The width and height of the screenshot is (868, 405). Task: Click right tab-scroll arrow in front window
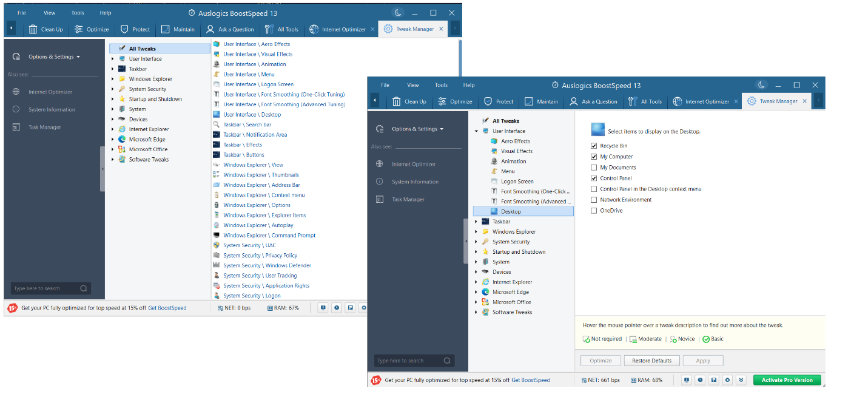(x=819, y=101)
